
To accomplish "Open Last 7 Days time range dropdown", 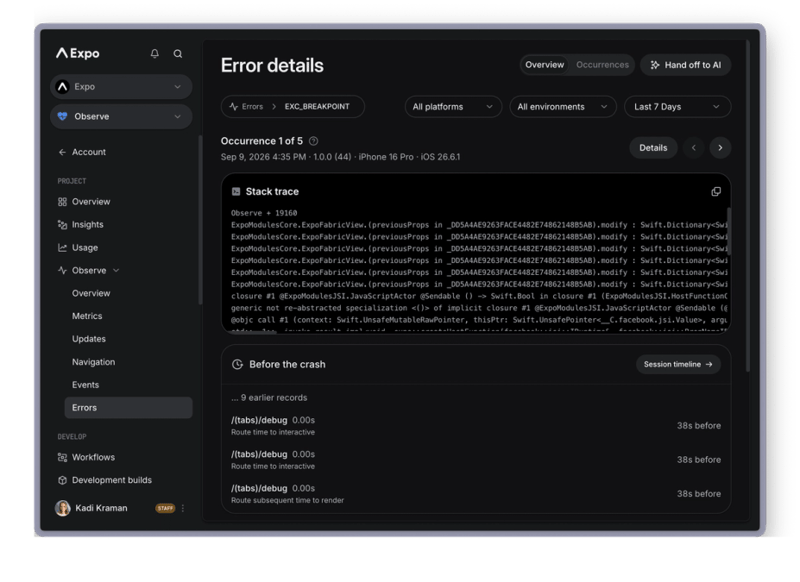I will click(x=678, y=107).
